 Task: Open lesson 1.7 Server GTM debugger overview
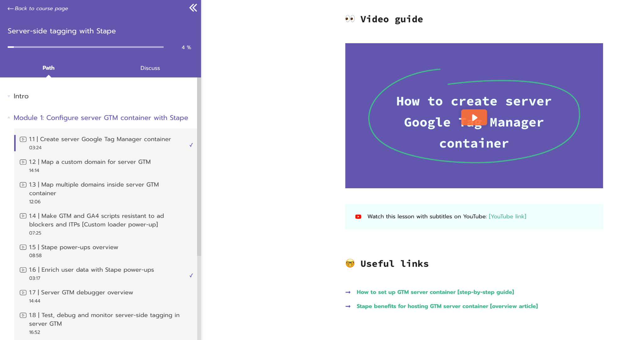pyautogui.click(x=81, y=292)
